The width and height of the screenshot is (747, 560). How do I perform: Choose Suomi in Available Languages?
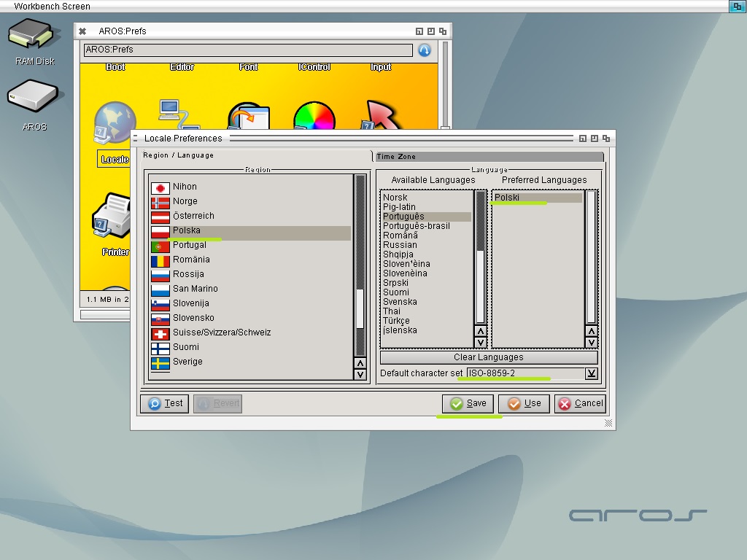tap(426, 292)
